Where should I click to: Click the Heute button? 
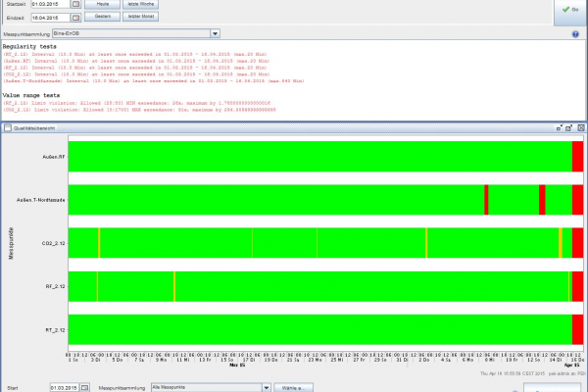[x=102, y=4]
